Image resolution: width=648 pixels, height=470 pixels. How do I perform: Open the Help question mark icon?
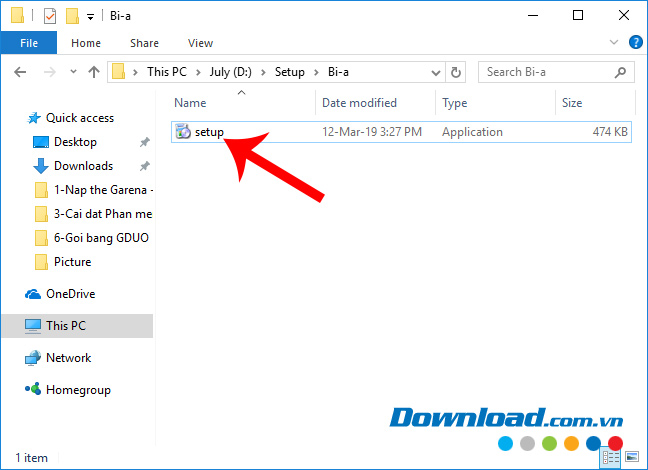(x=635, y=42)
